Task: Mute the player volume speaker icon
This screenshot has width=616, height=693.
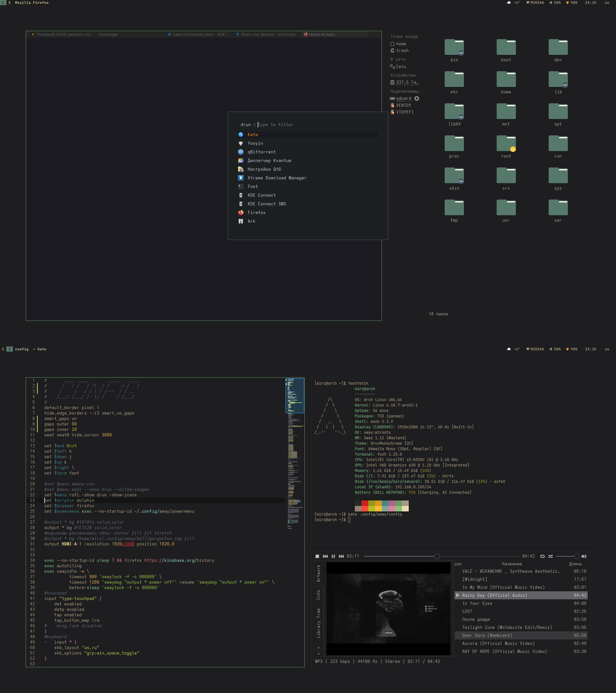Action: (584, 556)
